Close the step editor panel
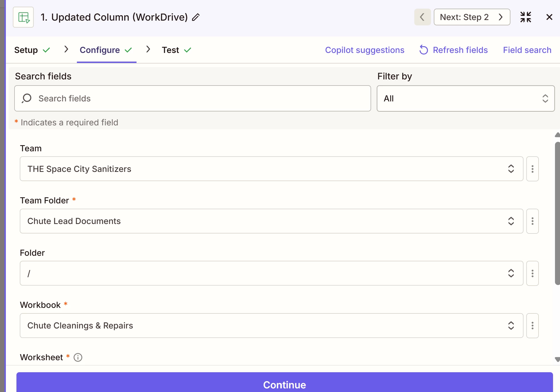 [x=549, y=17]
